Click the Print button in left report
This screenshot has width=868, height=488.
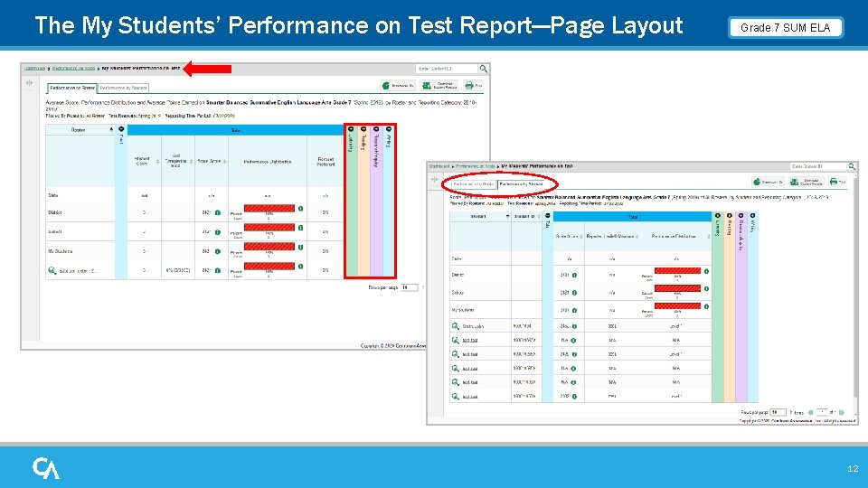click(x=474, y=86)
